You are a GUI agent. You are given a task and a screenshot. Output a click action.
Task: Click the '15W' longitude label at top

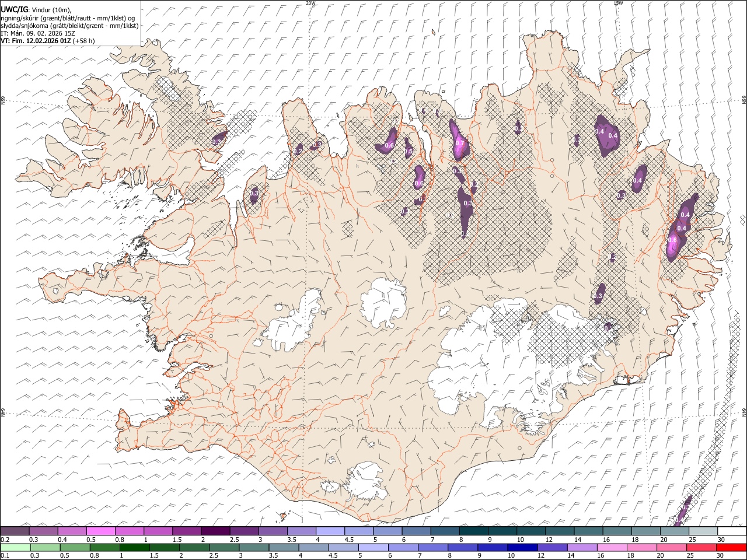619,3
